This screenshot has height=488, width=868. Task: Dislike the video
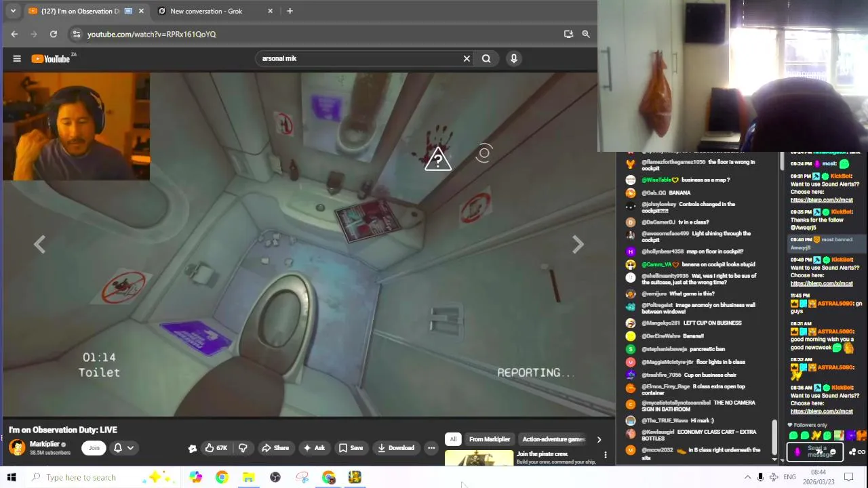coord(243,447)
